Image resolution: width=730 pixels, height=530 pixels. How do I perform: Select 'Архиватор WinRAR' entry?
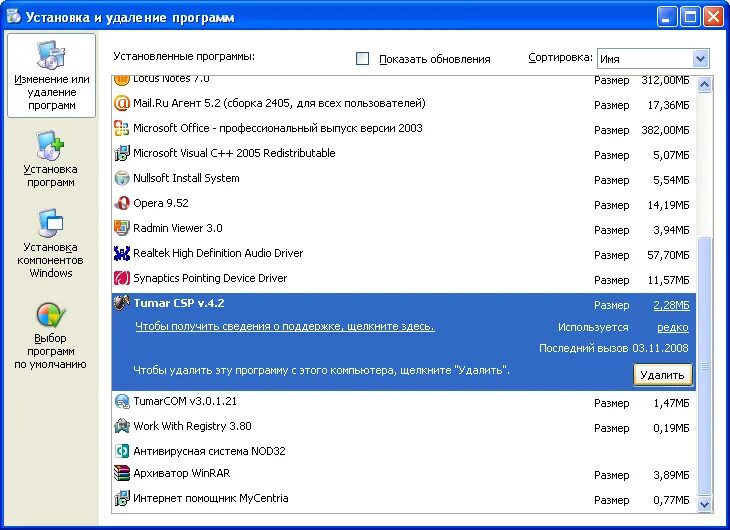(x=404, y=474)
